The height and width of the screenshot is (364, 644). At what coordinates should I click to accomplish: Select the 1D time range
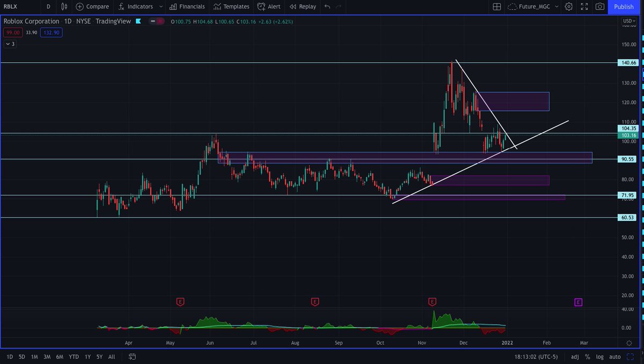(10, 356)
